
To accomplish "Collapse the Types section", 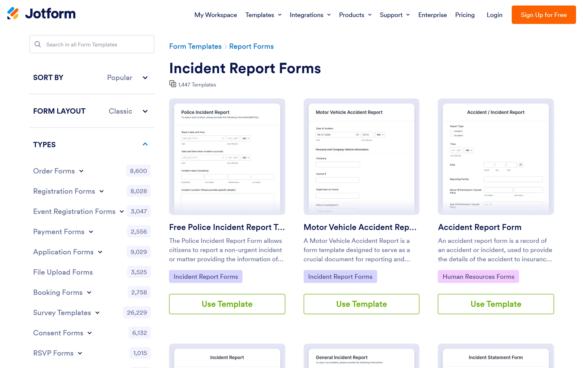I will pos(145,144).
